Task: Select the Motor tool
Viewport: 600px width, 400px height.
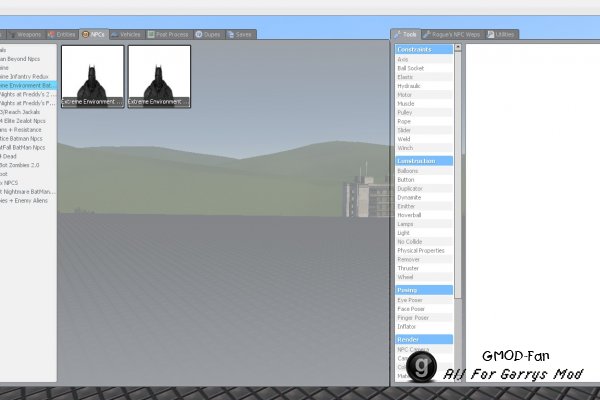Action: pos(424,95)
